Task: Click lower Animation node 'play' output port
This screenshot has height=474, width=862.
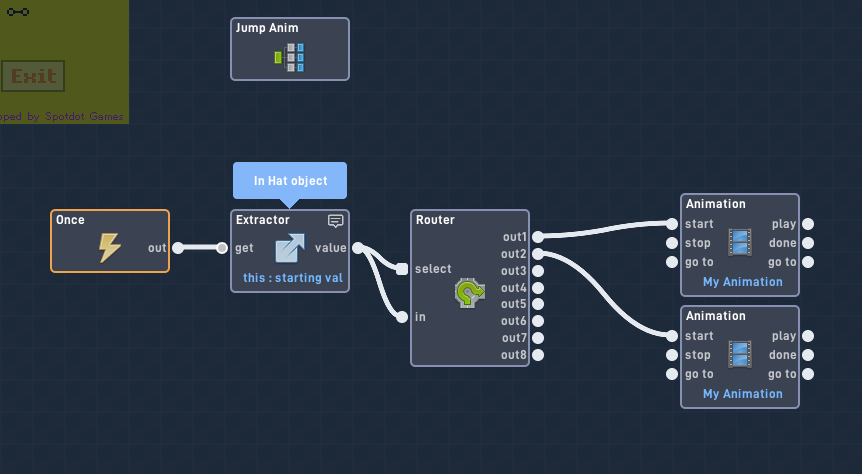Action: tap(808, 335)
